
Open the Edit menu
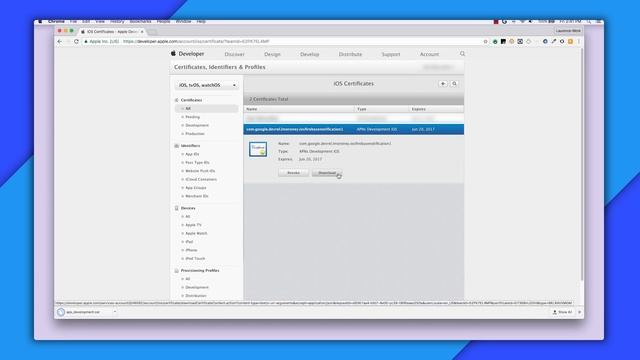[86, 21]
